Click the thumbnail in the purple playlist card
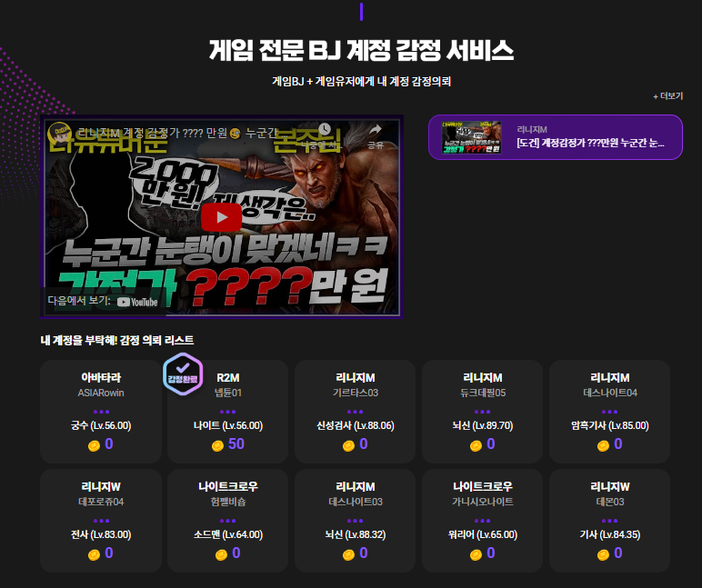The height and width of the screenshot is (588, 702). [x=471, y=137]
